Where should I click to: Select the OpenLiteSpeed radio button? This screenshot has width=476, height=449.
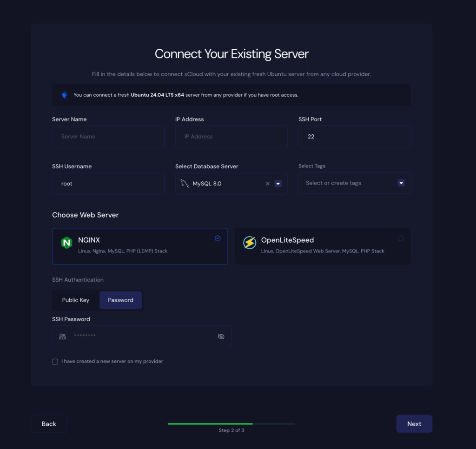pos(401,238)
